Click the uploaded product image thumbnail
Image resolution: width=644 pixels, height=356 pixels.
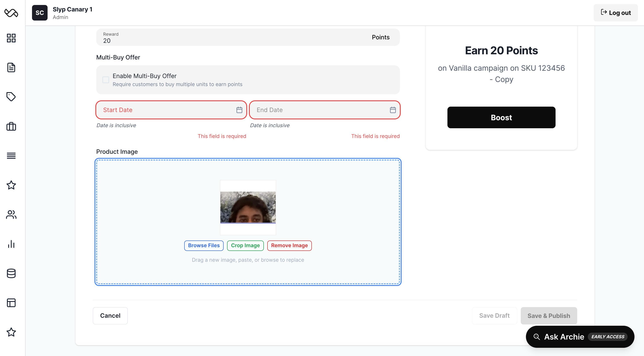click(248, 207)
